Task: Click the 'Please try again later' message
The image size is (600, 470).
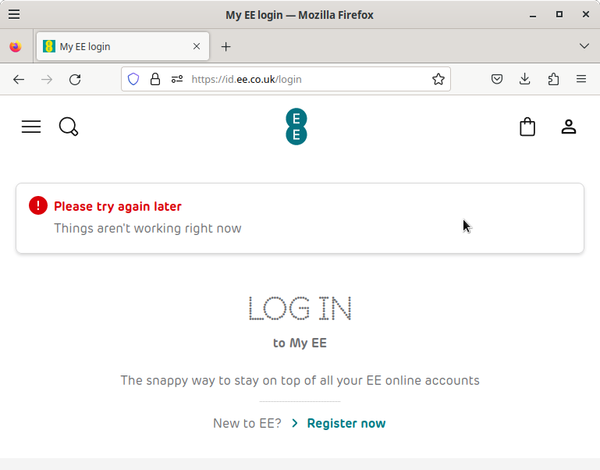Action: click(x=117, y=206)
